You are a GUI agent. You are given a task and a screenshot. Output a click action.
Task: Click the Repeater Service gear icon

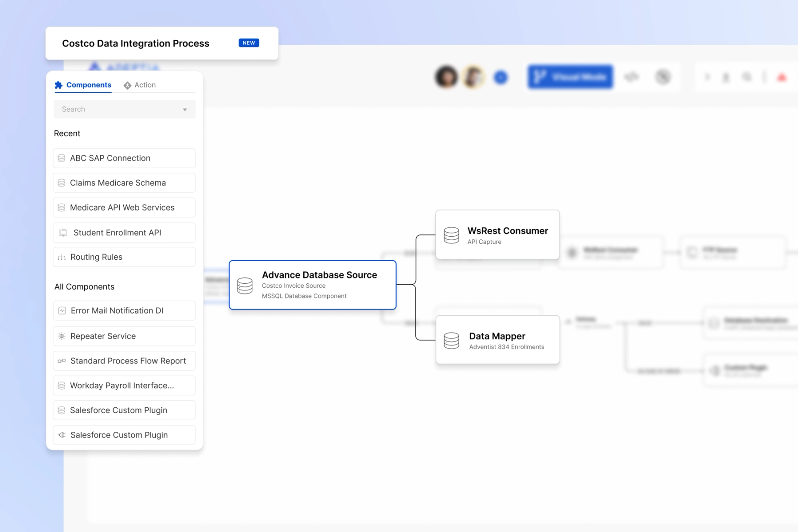[62, 336]
